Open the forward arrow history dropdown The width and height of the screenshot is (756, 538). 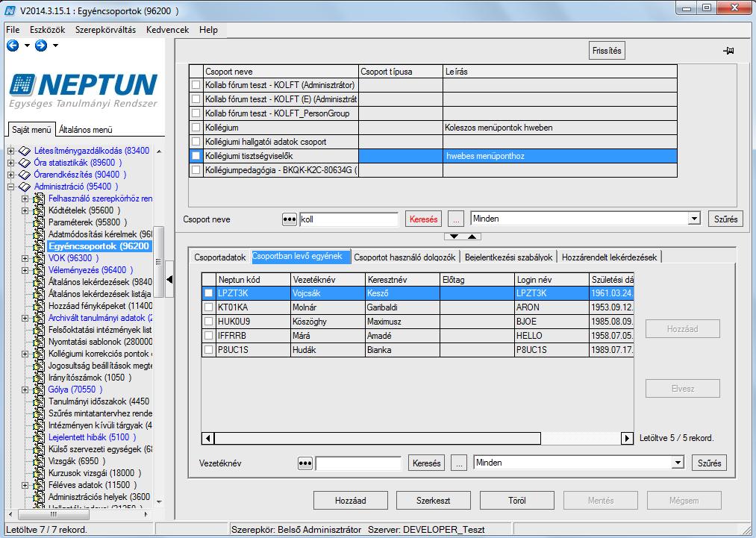pos(55,46)
